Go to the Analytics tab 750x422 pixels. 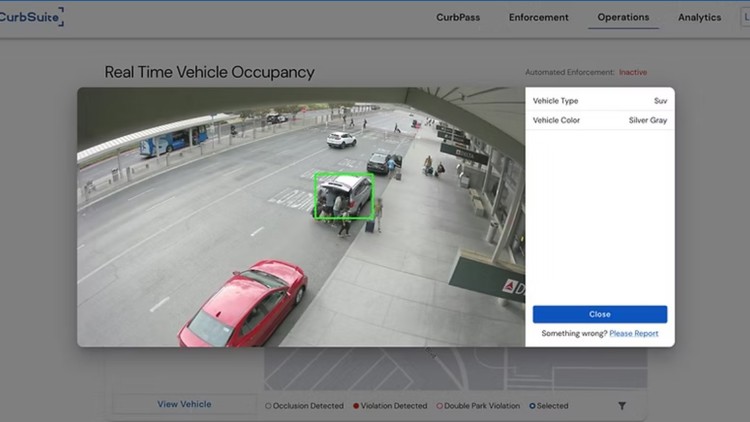(699, 17)
